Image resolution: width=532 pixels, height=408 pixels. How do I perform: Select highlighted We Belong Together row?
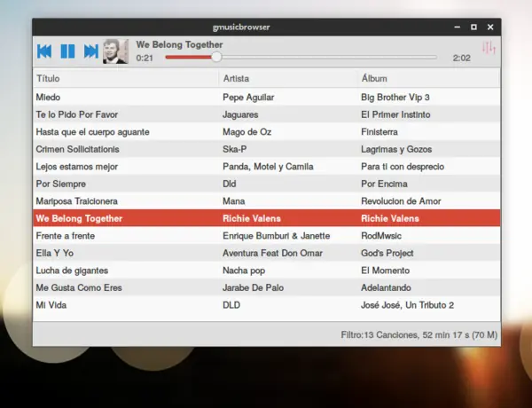coord(266,218)
